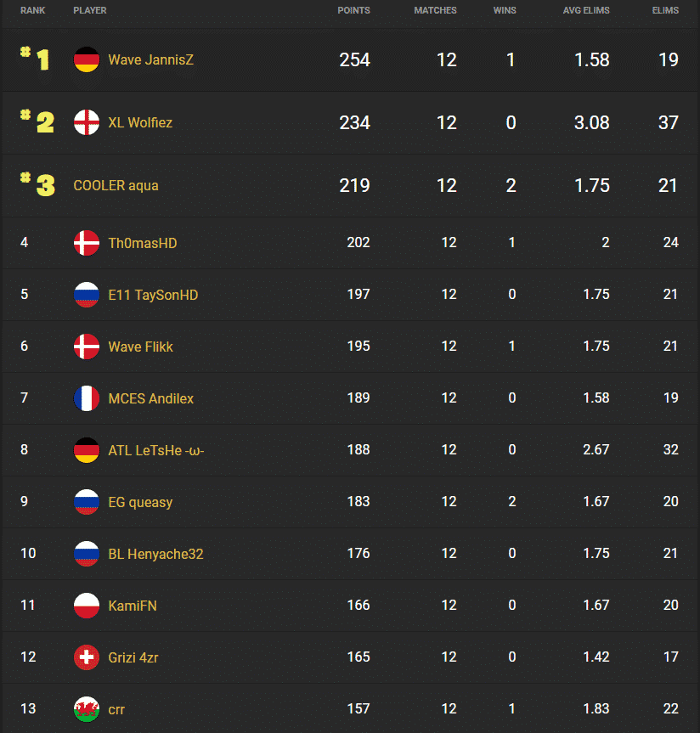Click the France flag next to MCES Andilex

tap(86, 398)
